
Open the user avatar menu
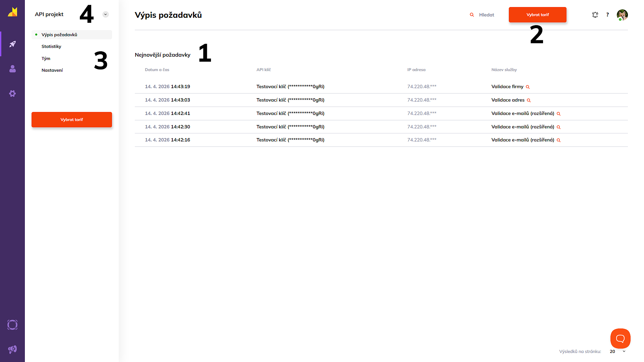point(622,15)
